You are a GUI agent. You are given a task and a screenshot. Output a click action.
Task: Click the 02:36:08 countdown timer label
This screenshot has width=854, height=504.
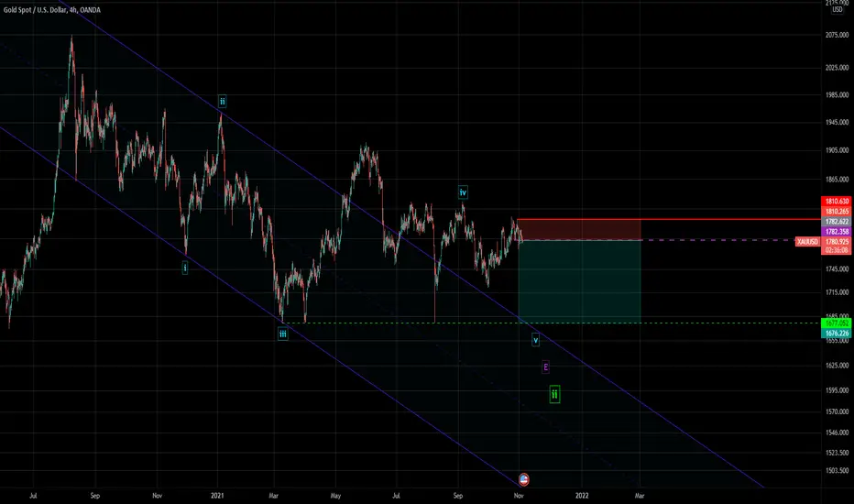tap(837, 250)
